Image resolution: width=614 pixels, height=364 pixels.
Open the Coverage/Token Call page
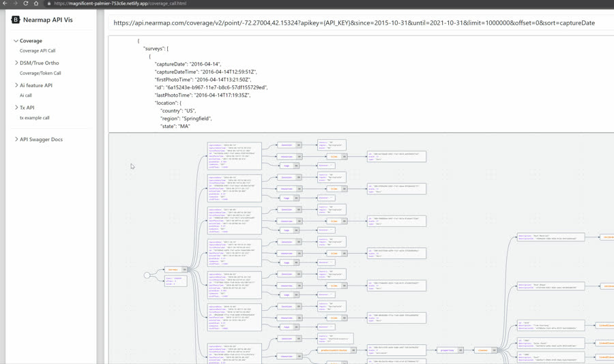pyautogui.click(x=40, y=73)
